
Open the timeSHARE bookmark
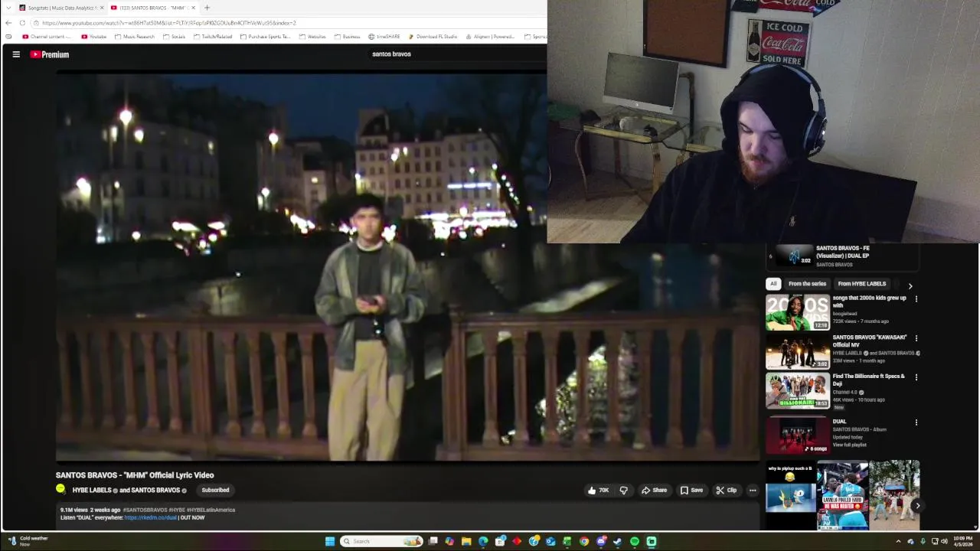(384, 37)
